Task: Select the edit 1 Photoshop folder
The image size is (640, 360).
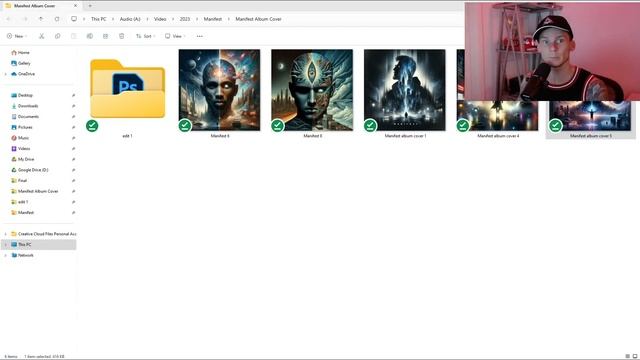Action: [128, 89]
